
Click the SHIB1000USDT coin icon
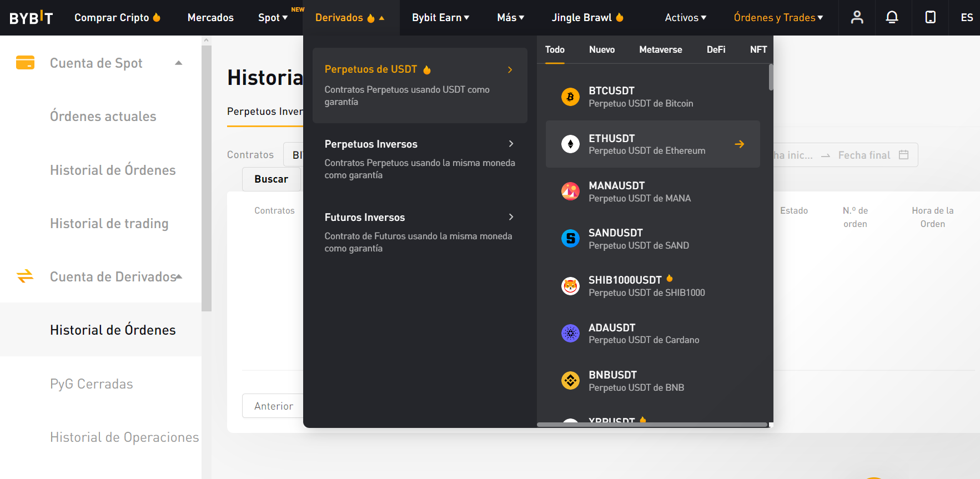(570, 286)
